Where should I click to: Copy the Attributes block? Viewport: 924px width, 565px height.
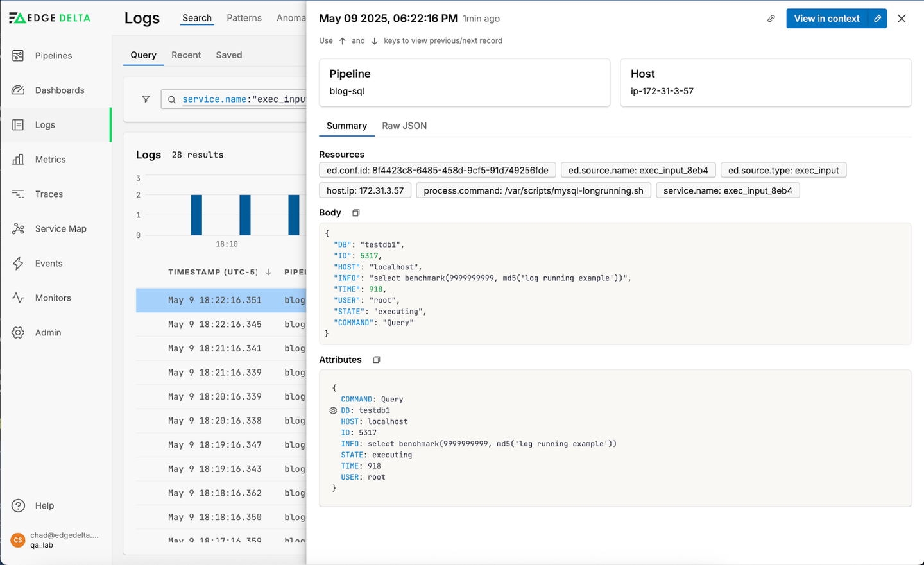[x=377, y=360]
